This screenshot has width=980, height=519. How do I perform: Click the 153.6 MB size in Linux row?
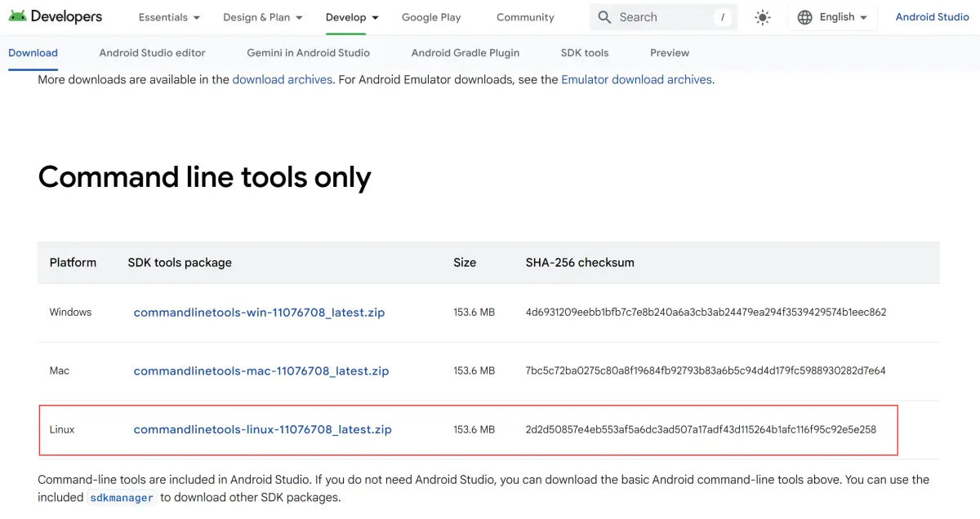click(474, 429)
